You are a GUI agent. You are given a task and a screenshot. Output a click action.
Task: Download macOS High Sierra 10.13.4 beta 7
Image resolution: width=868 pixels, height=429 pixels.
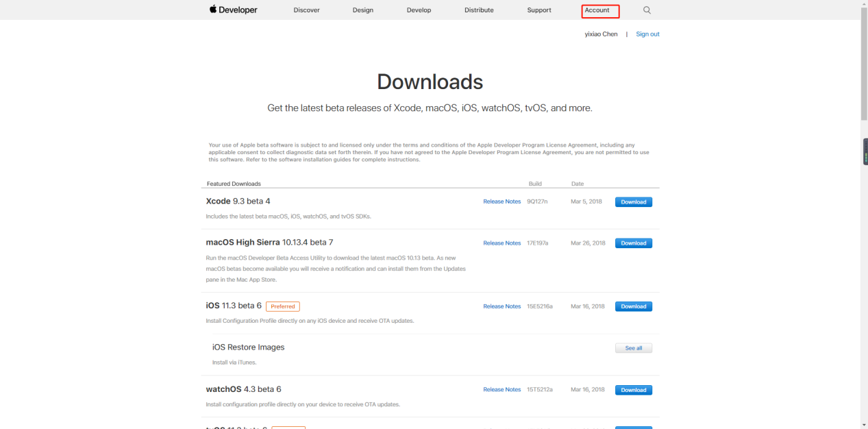pos(634,243)
